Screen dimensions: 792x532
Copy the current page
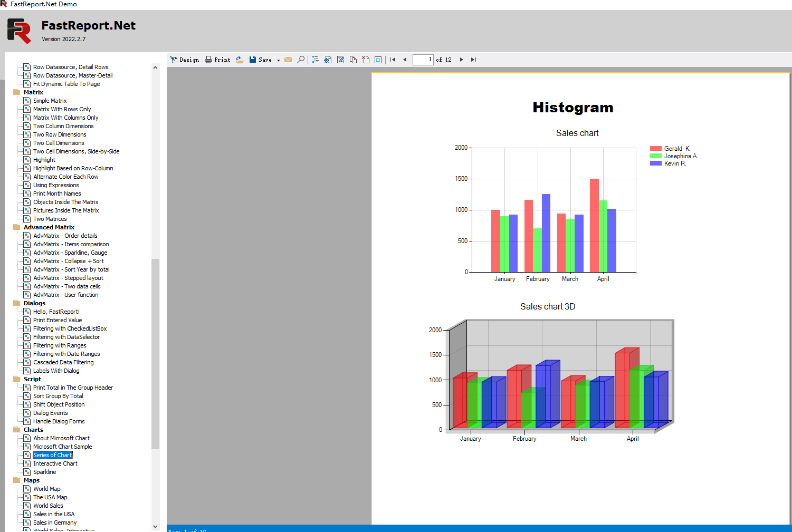(x=354, y=60)
